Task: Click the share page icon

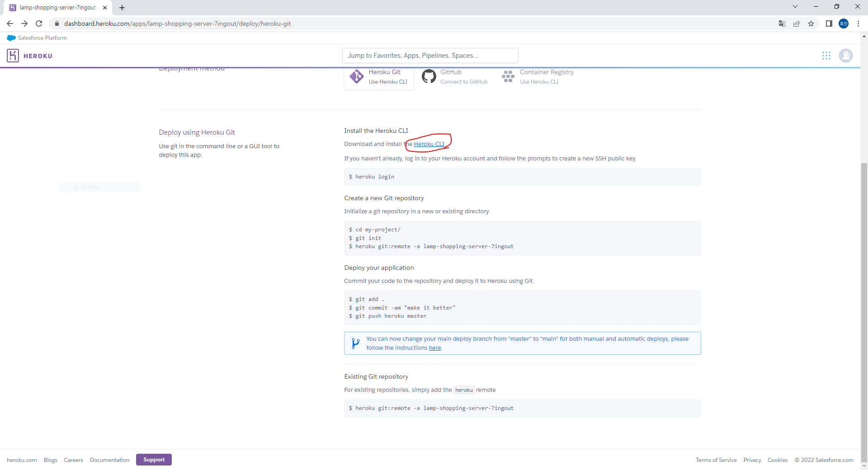Action: coord(797,23)
